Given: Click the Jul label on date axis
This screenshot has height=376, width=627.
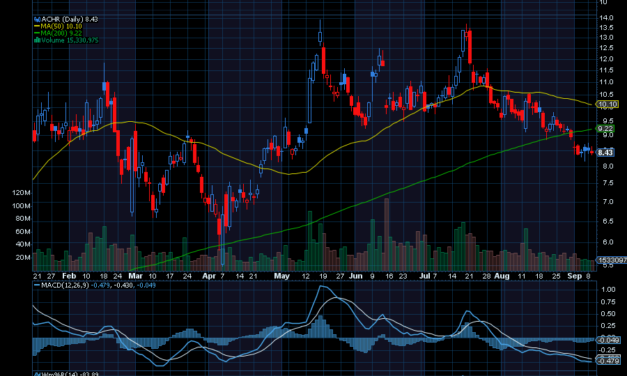Looking at the screenshot, I should point(425,276).
